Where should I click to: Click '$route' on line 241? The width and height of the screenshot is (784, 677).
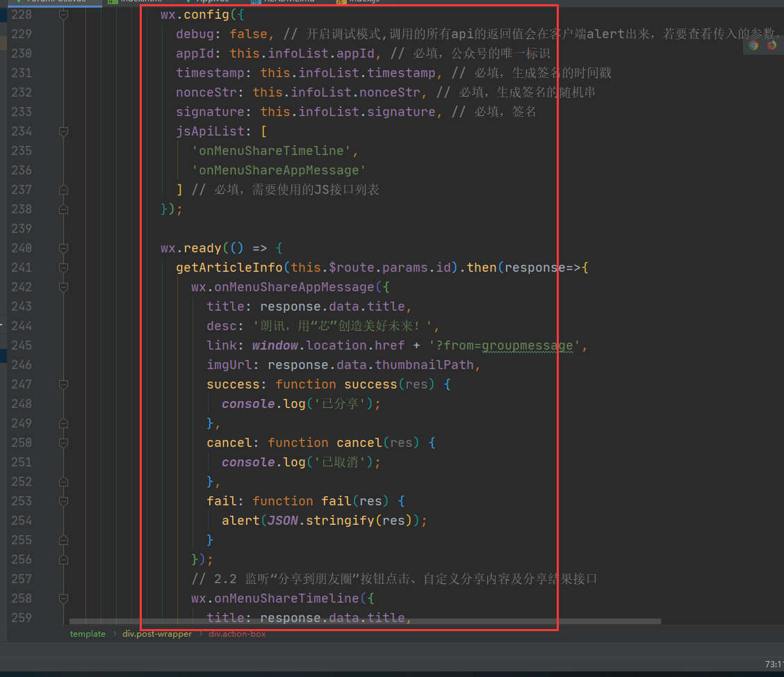pos(352,268)
